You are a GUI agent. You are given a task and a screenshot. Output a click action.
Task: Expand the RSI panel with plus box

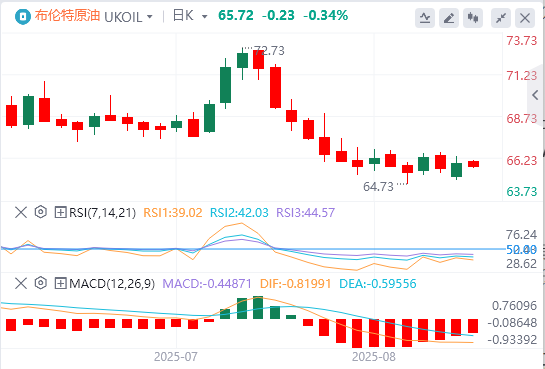tap(60, 212)
